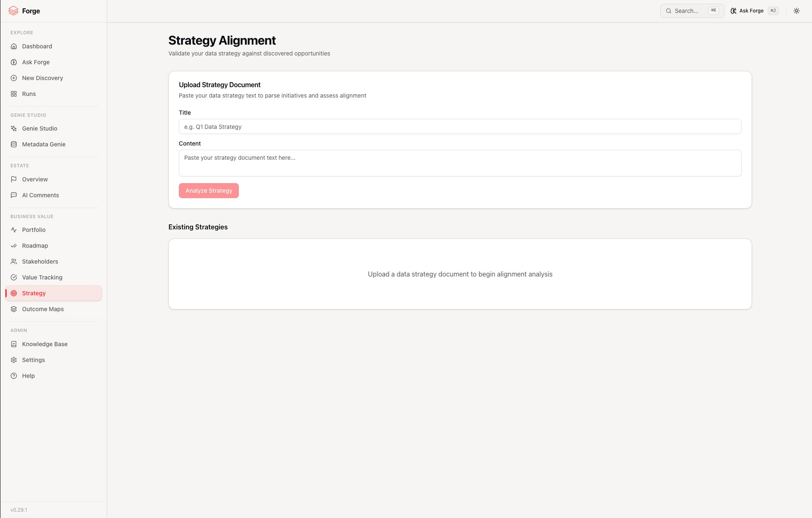Click the Metadata Genie database icon
This screenshot has width=812, height=518.
(14, 144)
